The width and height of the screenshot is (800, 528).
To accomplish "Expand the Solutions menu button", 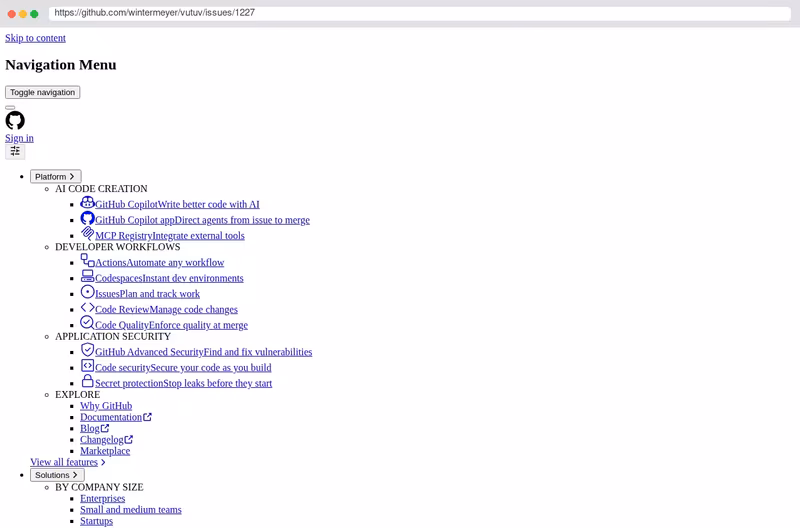I will point(57,475).
